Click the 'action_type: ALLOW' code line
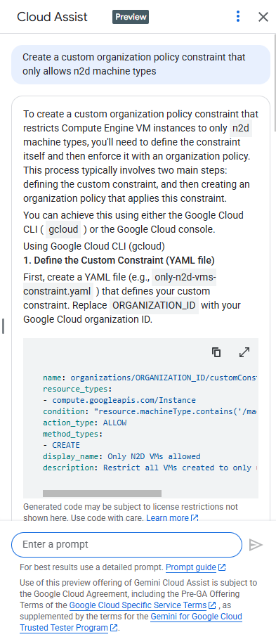Viewport: 276px width, 644px height. pos(84,423)
